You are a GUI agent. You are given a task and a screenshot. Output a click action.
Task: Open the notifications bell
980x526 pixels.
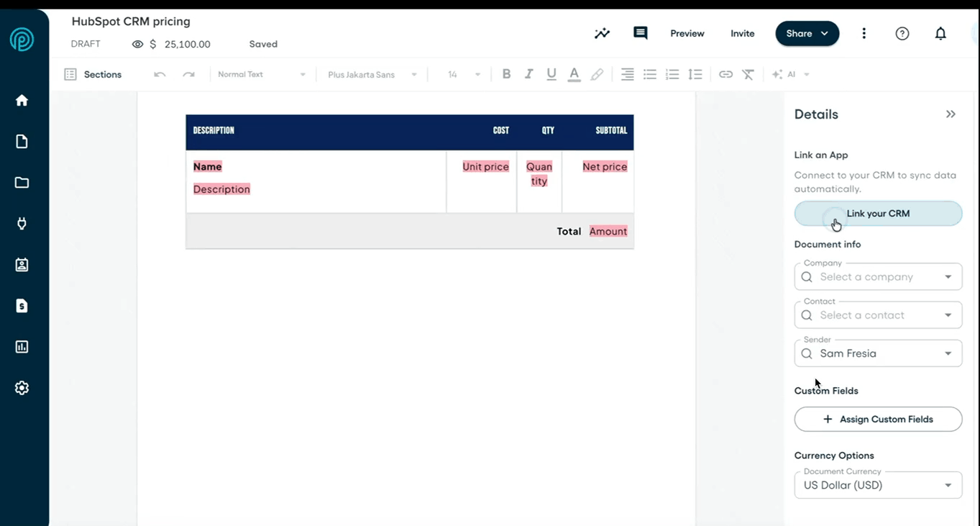(940, 33)
